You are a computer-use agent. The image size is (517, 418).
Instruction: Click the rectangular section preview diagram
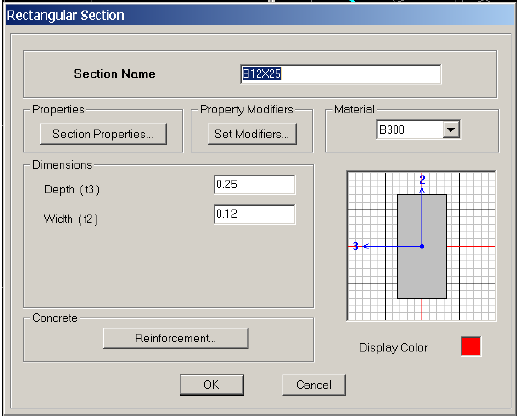tap(422, 246)
